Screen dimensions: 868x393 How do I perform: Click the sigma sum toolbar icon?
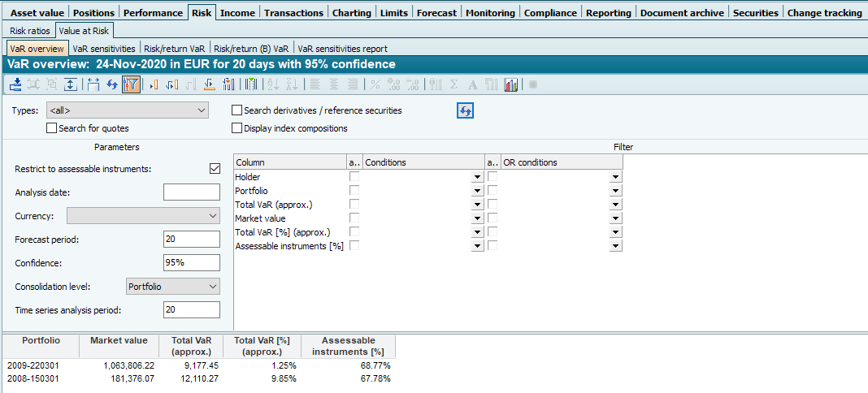(x=454, y=84)
